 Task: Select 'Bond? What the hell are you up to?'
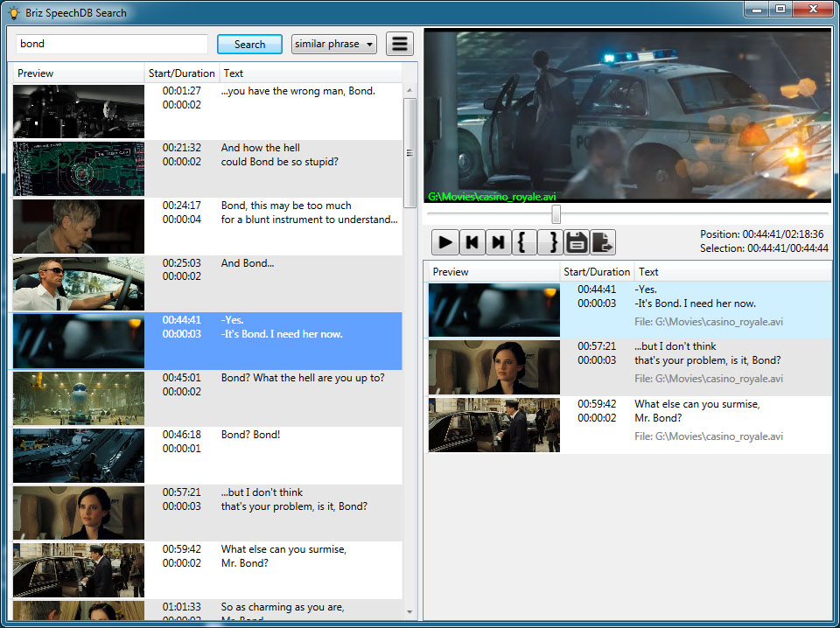point(303,378)
